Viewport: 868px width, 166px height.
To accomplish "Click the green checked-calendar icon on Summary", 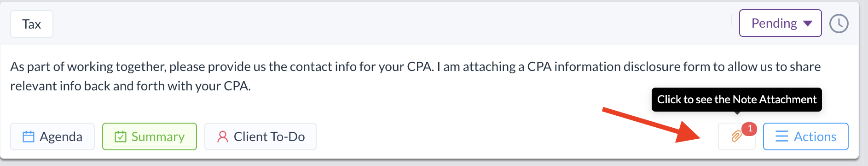I will [120, 136].
